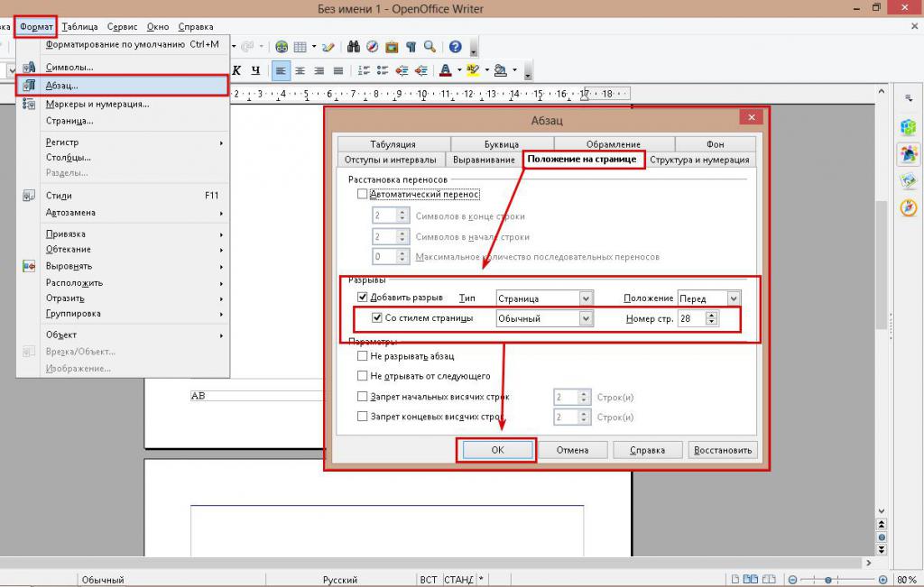Click the Zoom magnifier icon in toolbar

click(430, 47)
